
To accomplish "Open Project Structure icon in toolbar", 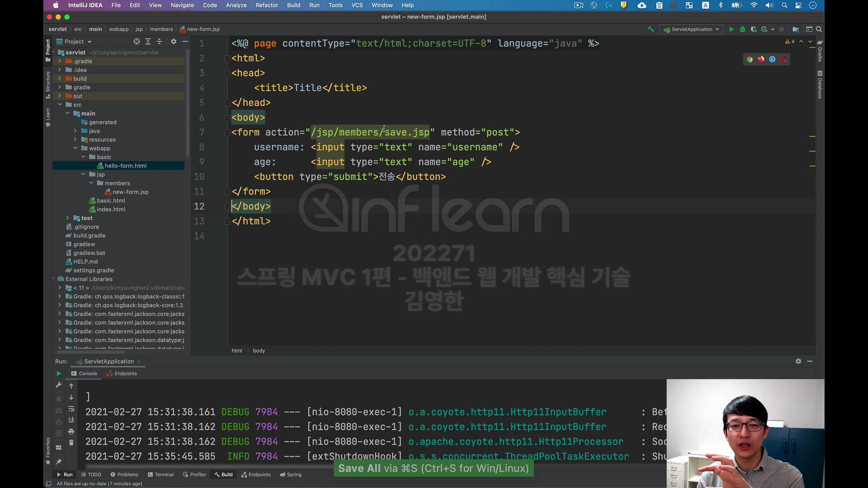I will (796, 29).
